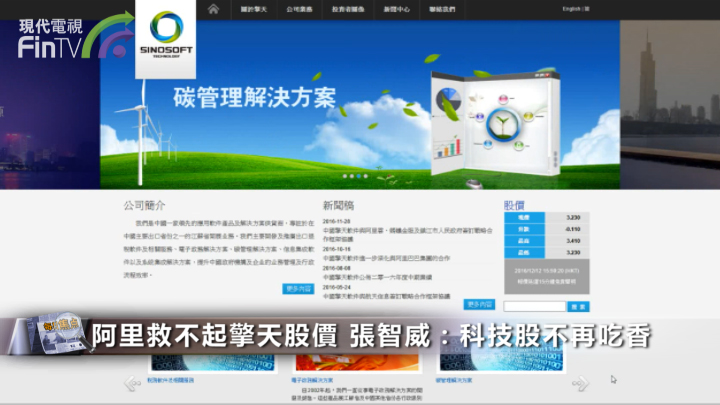Select the first banner carousel dot
Screen dimensions: 720x405
point(345,176)
